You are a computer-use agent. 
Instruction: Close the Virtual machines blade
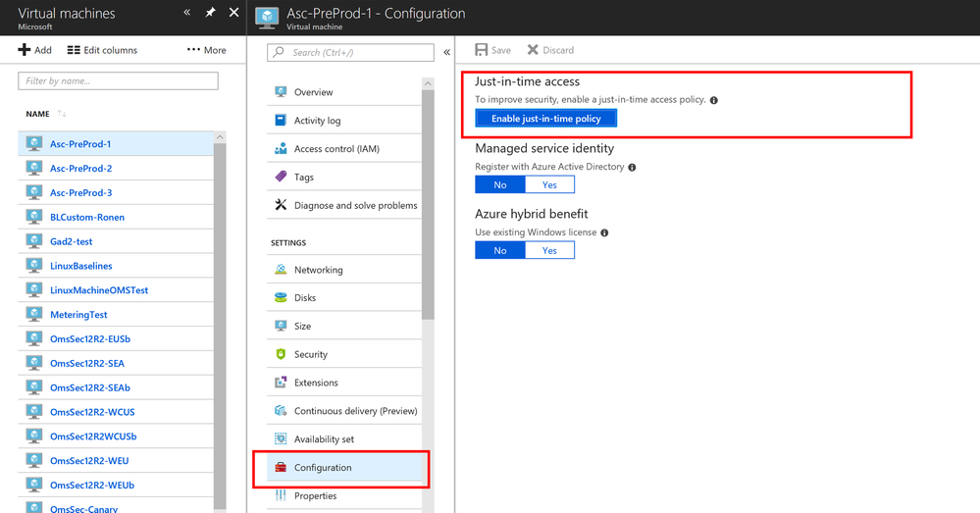click(233, 13)
